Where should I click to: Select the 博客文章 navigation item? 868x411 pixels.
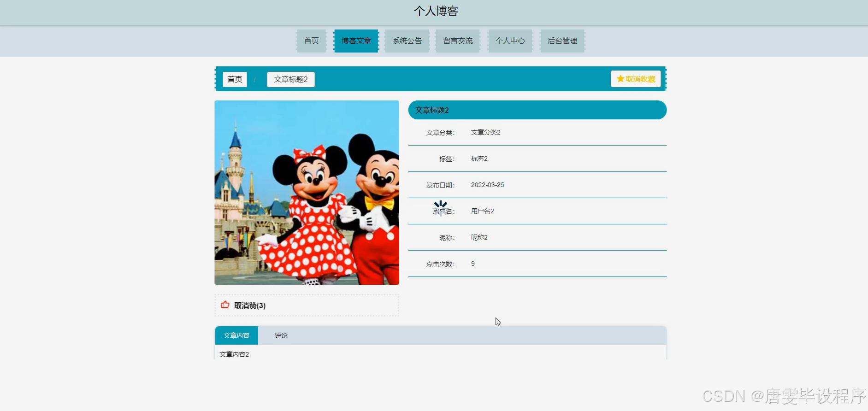(356, 41)
